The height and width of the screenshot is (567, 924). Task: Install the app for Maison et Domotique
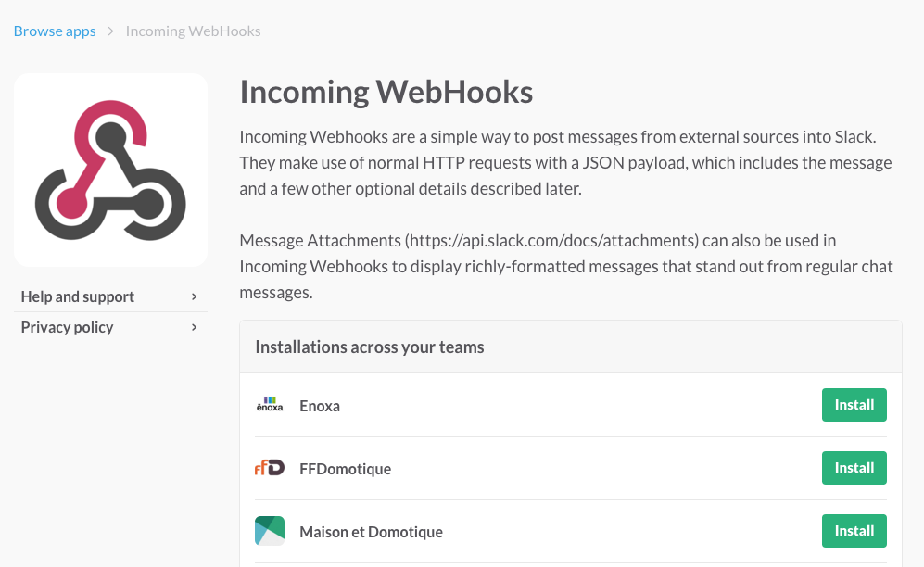click(854, 531)
